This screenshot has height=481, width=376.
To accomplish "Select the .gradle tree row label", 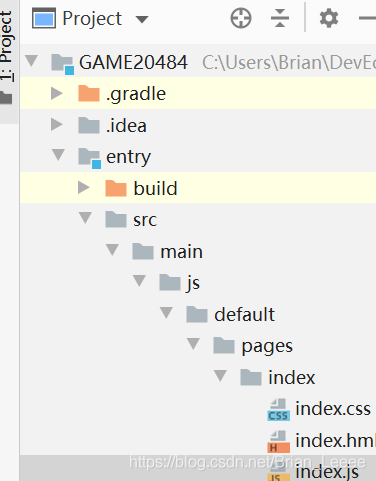I will coord(136,94).
